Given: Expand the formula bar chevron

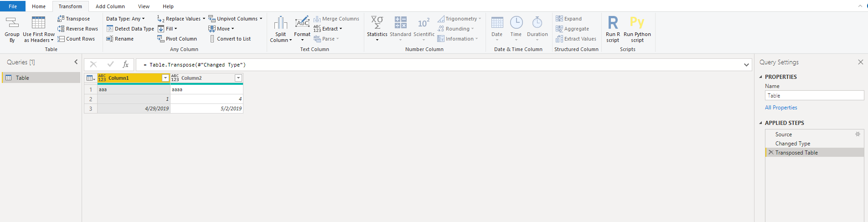Looking at the screenshot, I should [746, 65].
